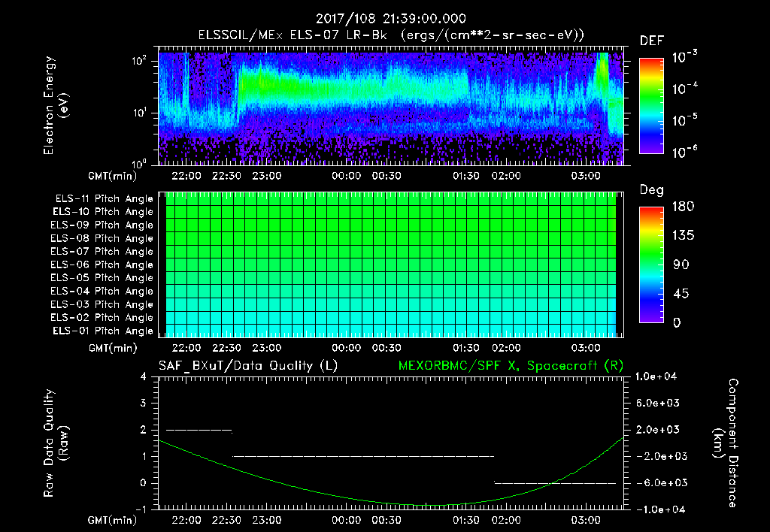Click the 'ELS-09 Pitch Angle' row label
Image resolution: width=770 pixels, height=532 pixels.
pos(102,225)
